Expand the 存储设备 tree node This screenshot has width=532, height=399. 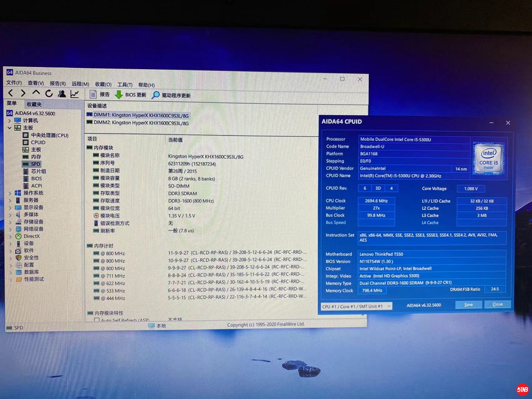(10, 222)
